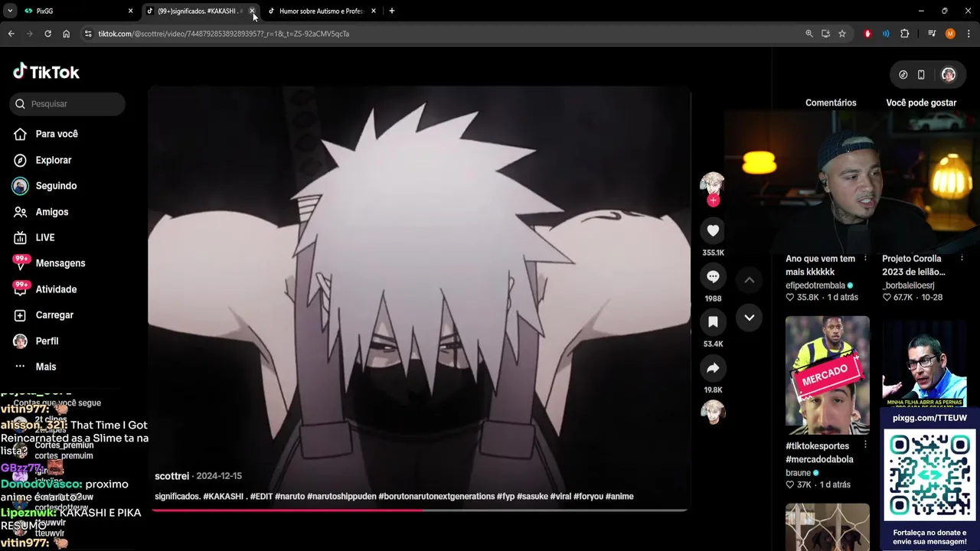Open the coin icon in TikTok header
Screen dimensions: 980x551
coord(903,75)
